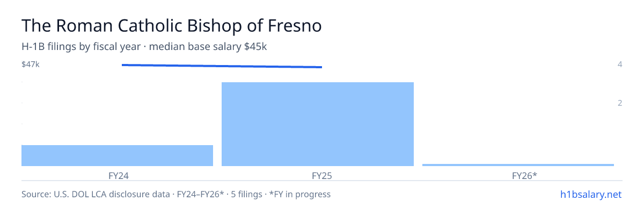Click the right axis value 4

click(x=620, y=64)
